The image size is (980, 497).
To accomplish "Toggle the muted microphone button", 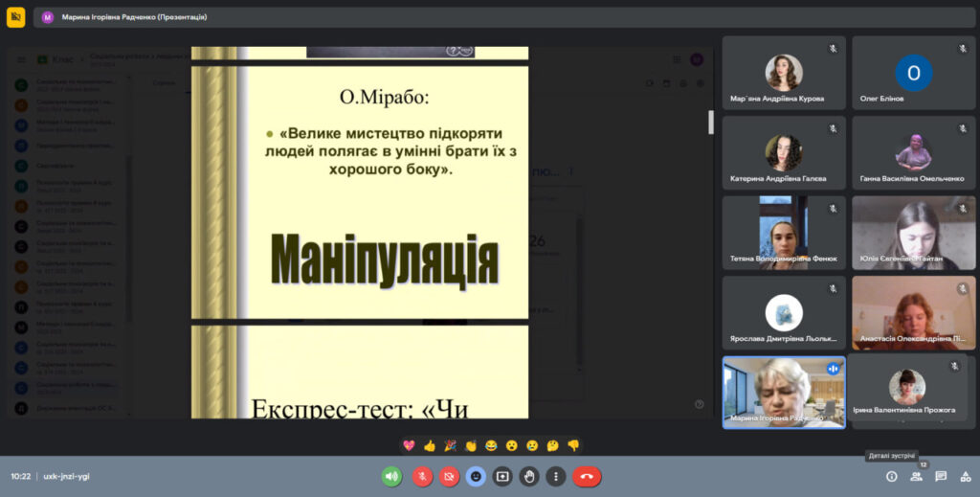I will 422,476.
